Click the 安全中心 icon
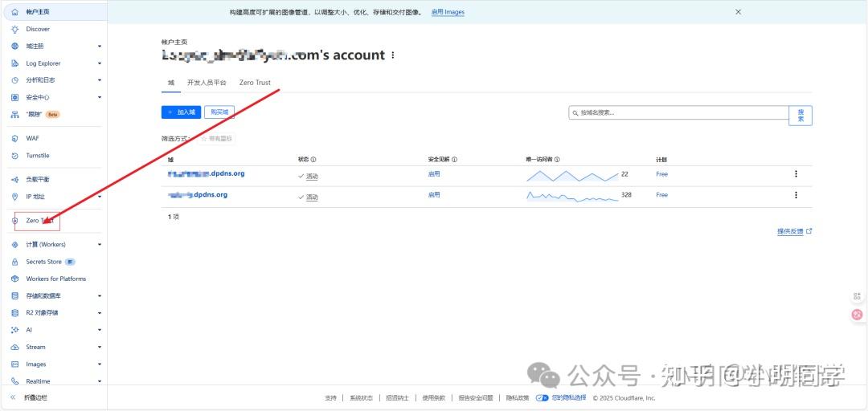Image resolution: width=868 pixels, height=411 pixels. (15, 97)
